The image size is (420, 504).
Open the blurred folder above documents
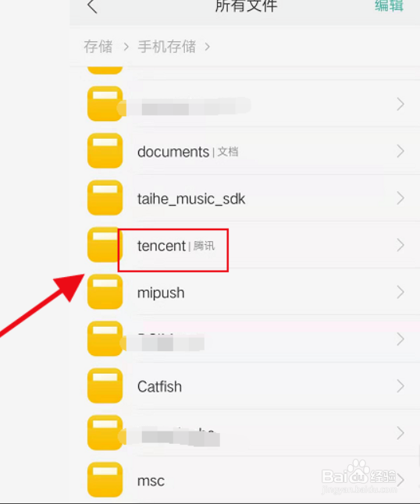click(244, 104)
